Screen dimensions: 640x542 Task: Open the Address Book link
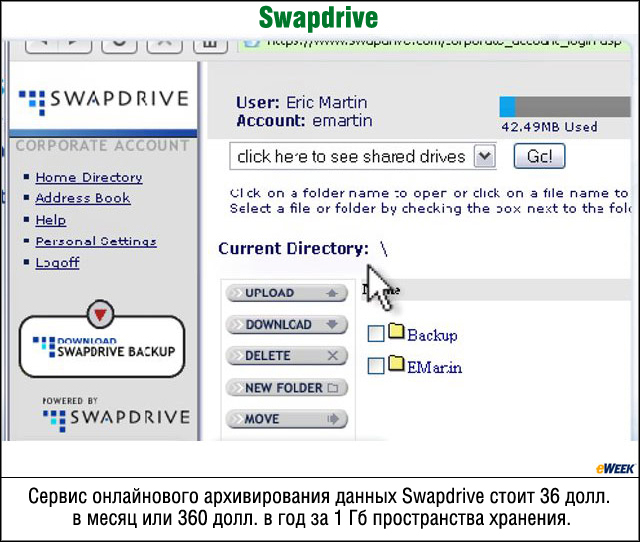click(83, 198)
